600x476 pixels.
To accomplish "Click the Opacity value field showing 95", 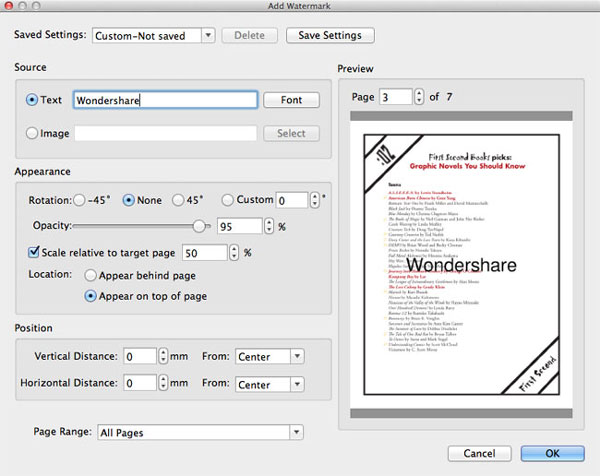I will click(x=240, y=226).
